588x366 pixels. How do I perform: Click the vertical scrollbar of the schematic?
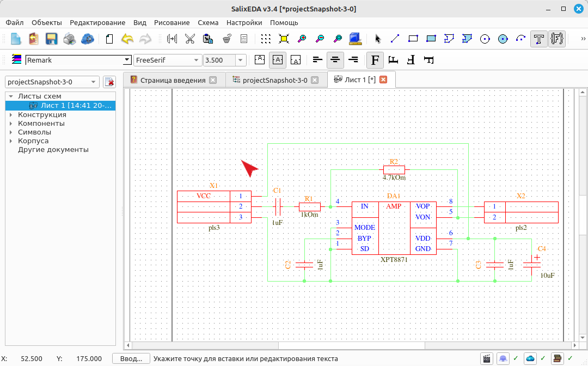tap(583, 215)
